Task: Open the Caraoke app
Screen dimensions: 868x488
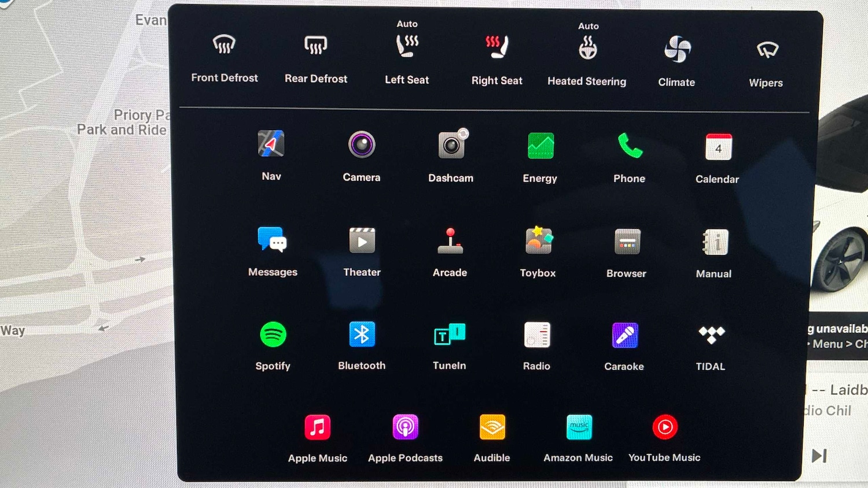Action: [x=624, y=335]
